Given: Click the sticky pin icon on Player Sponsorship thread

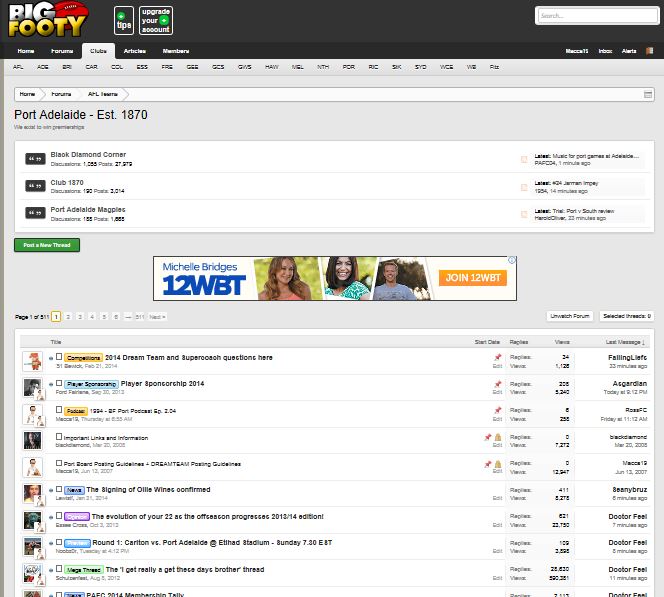Looking at the screenshot, I should point(497,383).
